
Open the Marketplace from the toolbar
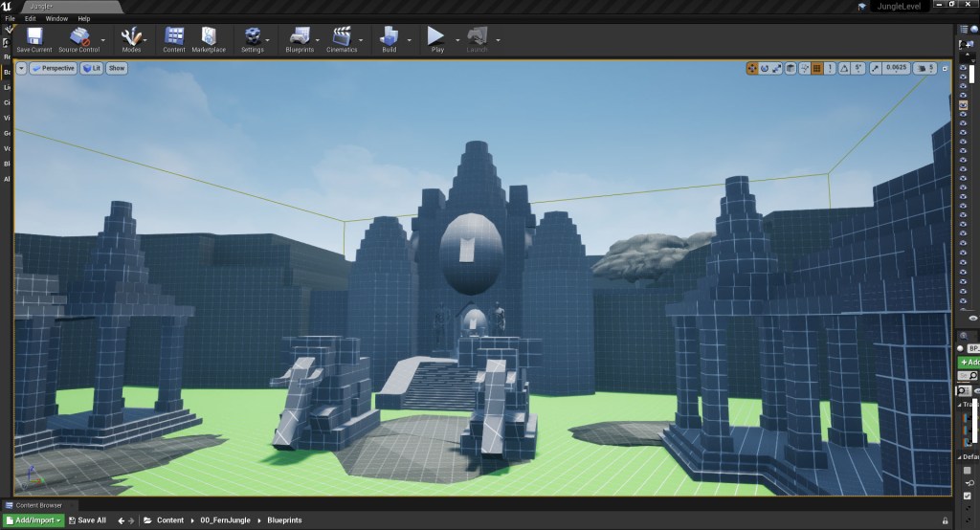point(209,38)
